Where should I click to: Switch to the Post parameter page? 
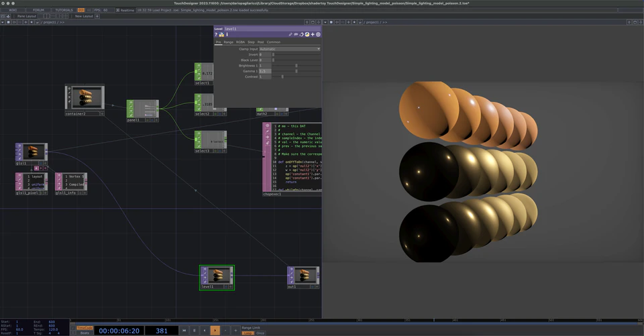pos(260,42)
